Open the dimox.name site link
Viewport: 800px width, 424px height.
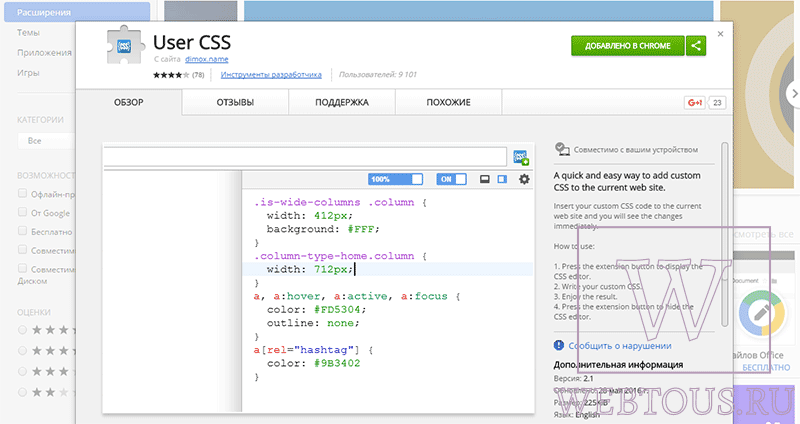pos(207,59)
